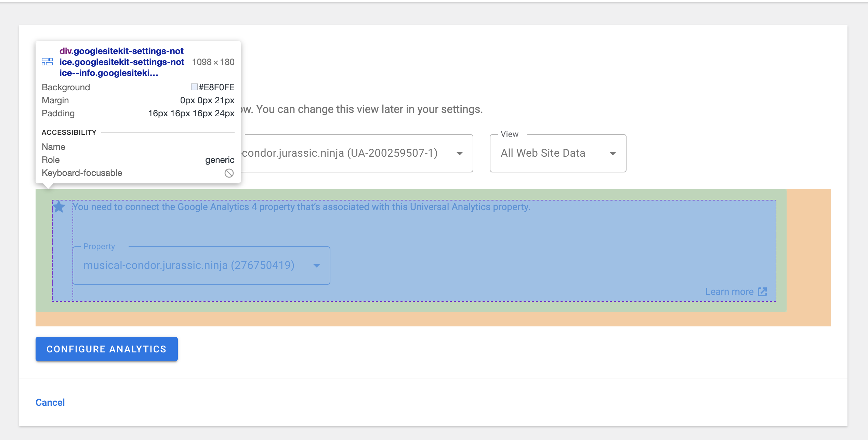Click the Cancel link
Screen dimensions: 868x440
(50, 402)
